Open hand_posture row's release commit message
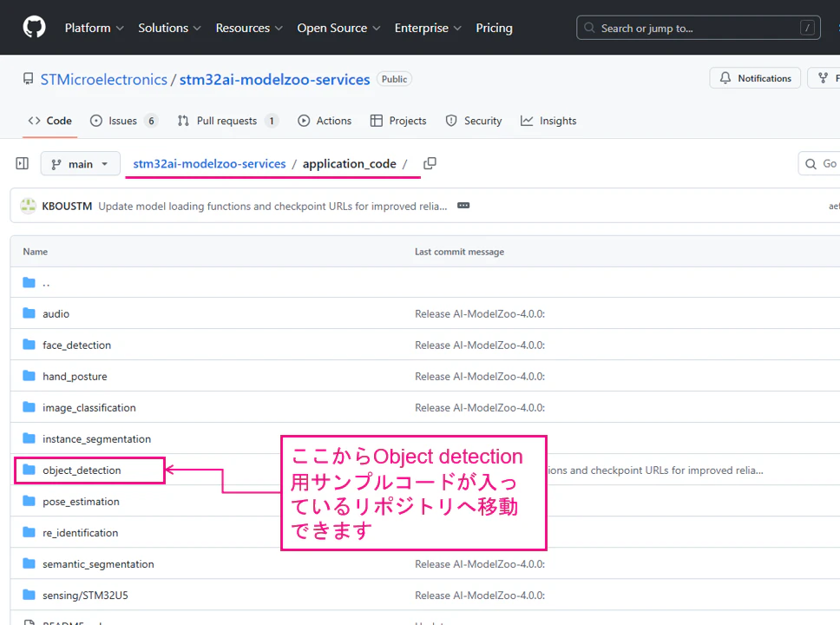840x625 pixels. click(x=480, y=377)
